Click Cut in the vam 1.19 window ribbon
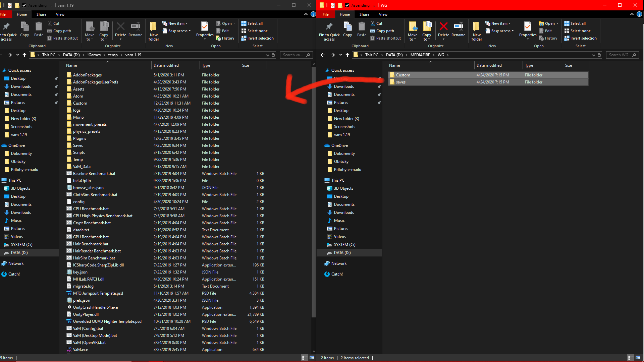 pos(53,23)
